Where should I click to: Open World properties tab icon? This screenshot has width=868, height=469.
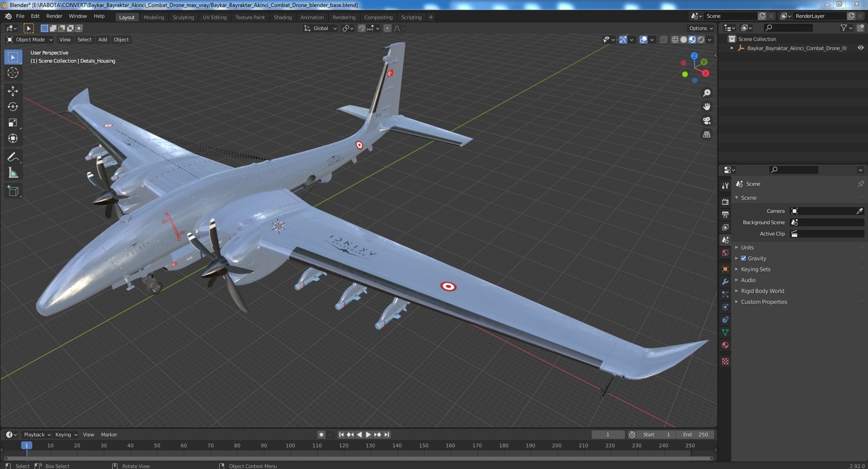[725, 253]
